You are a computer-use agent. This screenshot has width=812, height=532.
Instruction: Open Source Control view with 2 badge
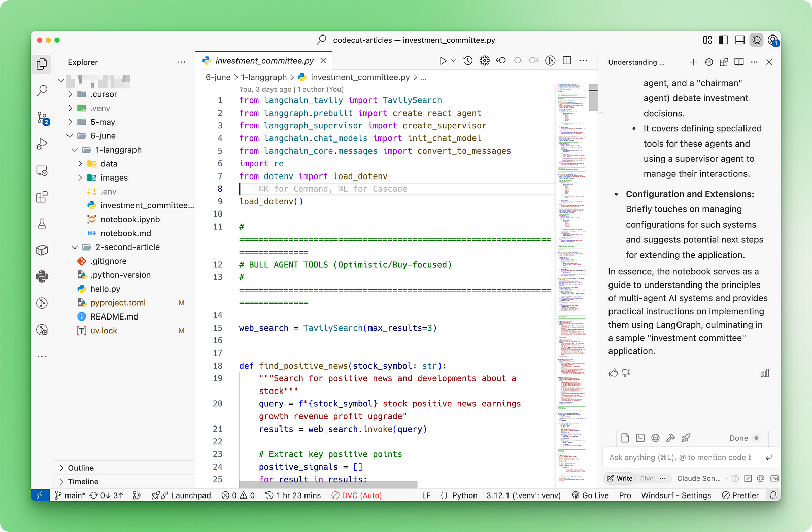[x=42, y=118]
